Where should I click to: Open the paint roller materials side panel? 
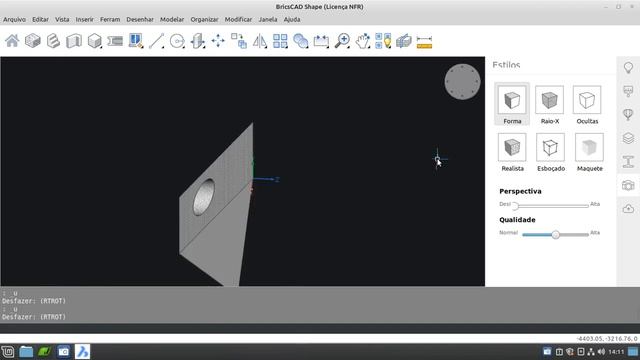point(628,91)
